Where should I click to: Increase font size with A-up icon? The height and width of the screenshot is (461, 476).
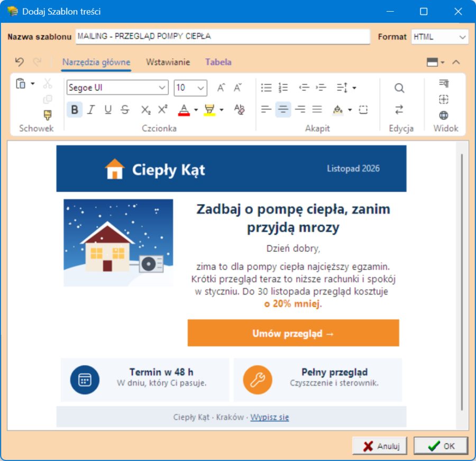[x=221, y=88]
